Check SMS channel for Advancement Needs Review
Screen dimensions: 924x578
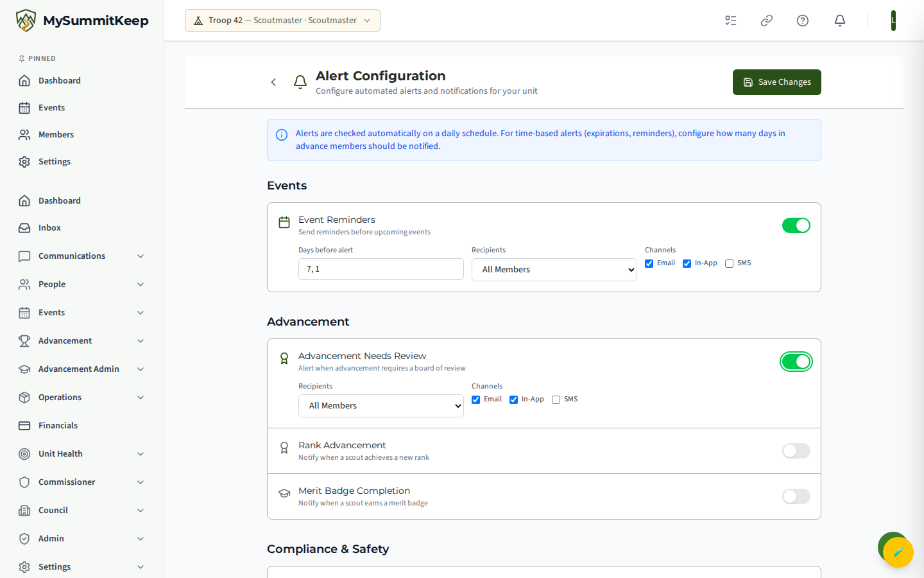[x=556, y=399]
